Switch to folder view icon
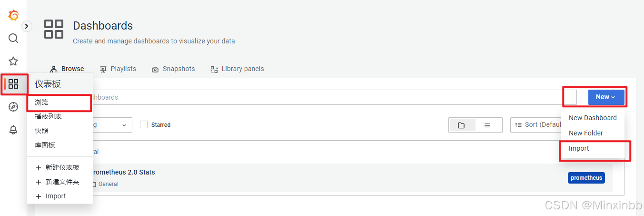This screenshot has width=644, height=216. [461, 125]
